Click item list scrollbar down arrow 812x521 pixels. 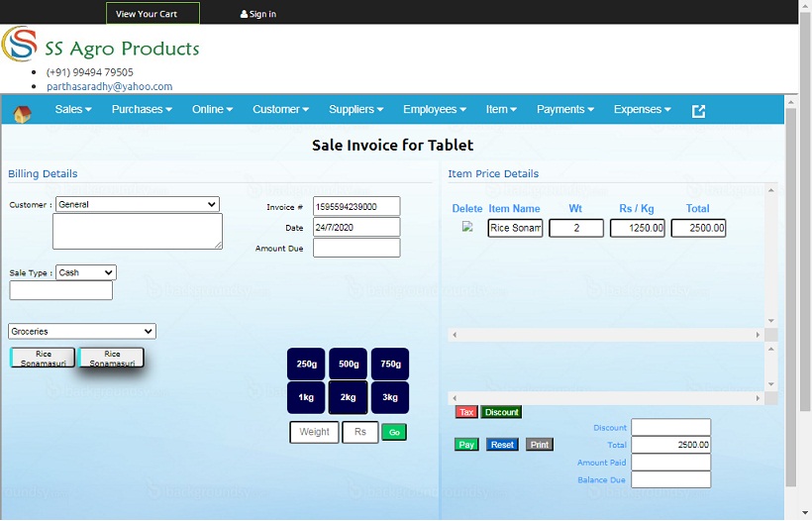(x=771, y=321)
